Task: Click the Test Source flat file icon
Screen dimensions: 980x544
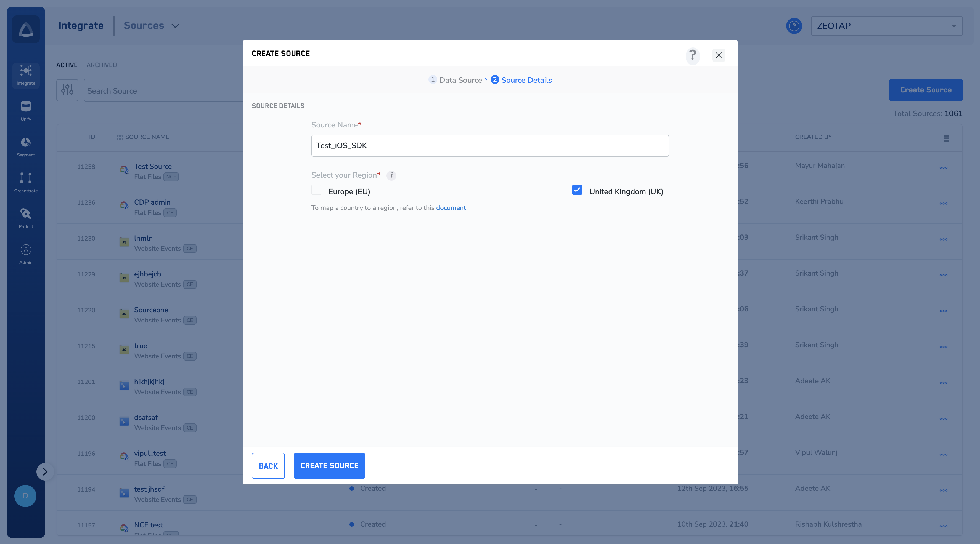Action: [x=124, y=170]
